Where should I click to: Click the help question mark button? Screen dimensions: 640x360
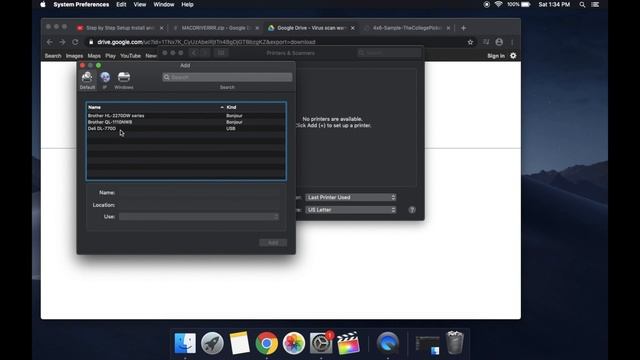(412, 210)
